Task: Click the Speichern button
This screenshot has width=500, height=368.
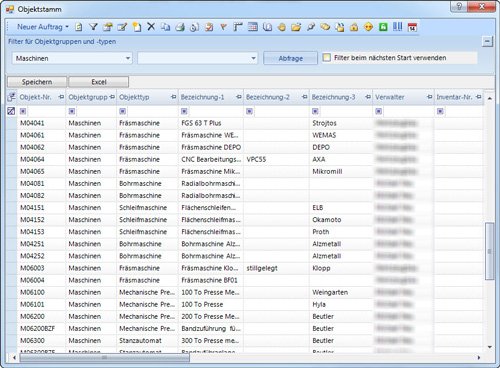Action: coord(37,82)
